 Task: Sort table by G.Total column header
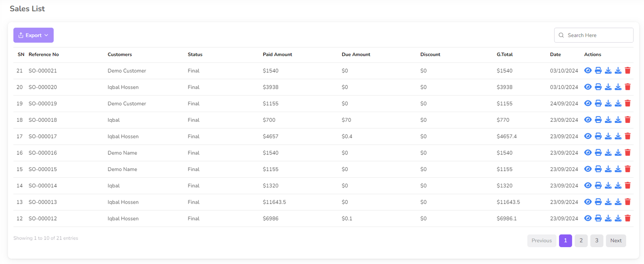click(504, 54)
